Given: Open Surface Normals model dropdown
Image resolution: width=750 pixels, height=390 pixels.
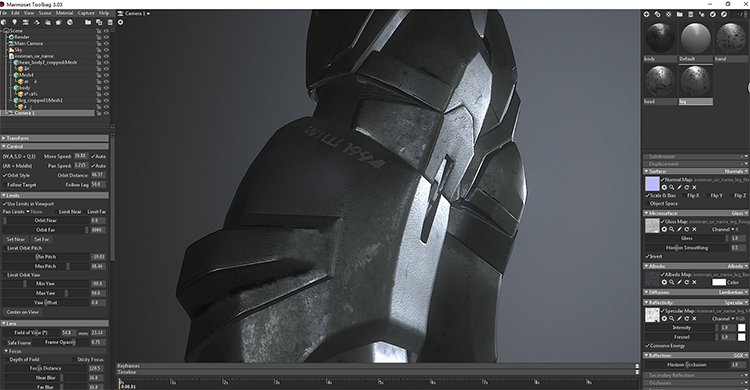Looking at the screenshot, I should [x=736, y=171].
